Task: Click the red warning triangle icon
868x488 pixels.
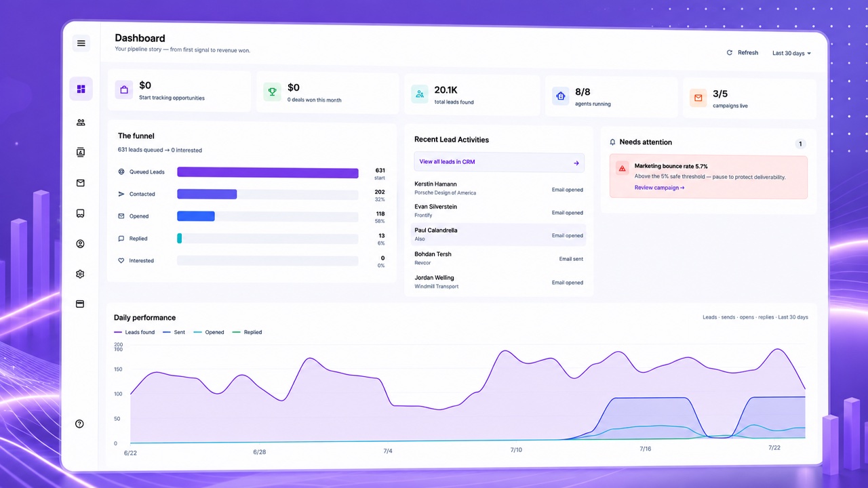Action: (x=623, y=168)
